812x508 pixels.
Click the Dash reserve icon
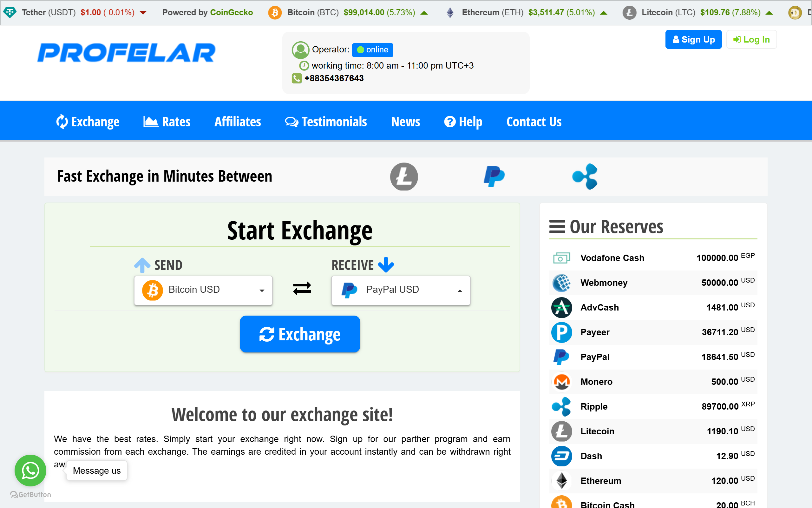[562, 456]
